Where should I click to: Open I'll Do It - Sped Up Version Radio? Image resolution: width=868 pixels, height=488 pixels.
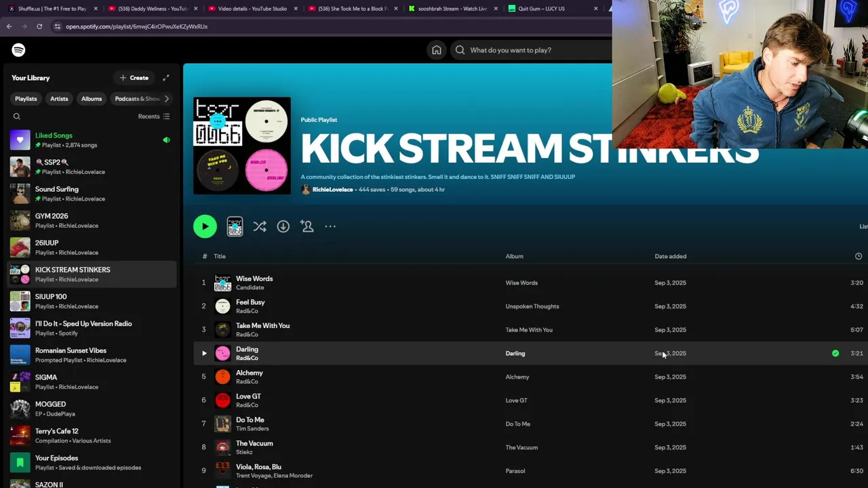(91, 328)
